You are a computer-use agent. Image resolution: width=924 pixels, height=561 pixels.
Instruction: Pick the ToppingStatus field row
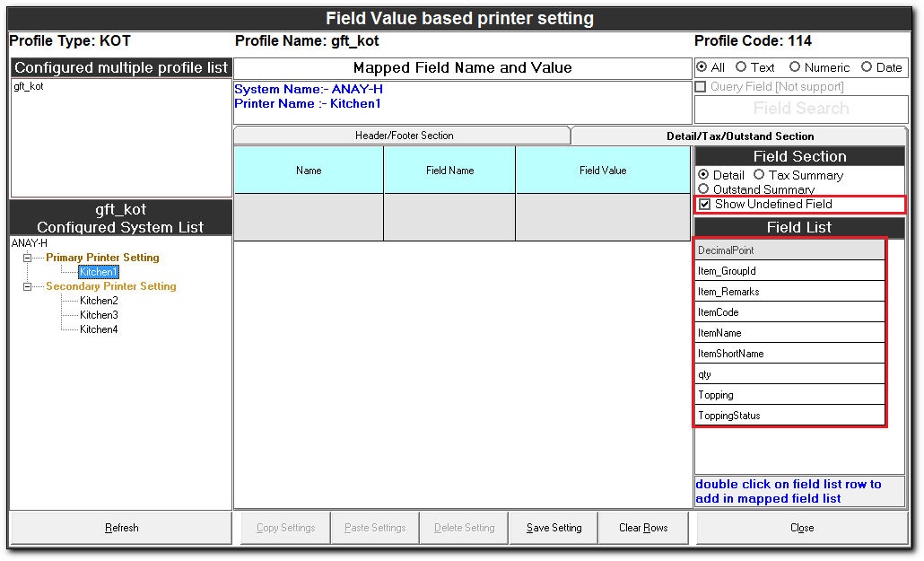789,416
